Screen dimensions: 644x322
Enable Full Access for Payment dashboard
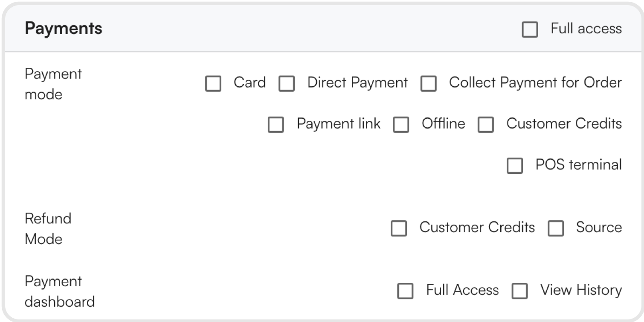(405, 291)
